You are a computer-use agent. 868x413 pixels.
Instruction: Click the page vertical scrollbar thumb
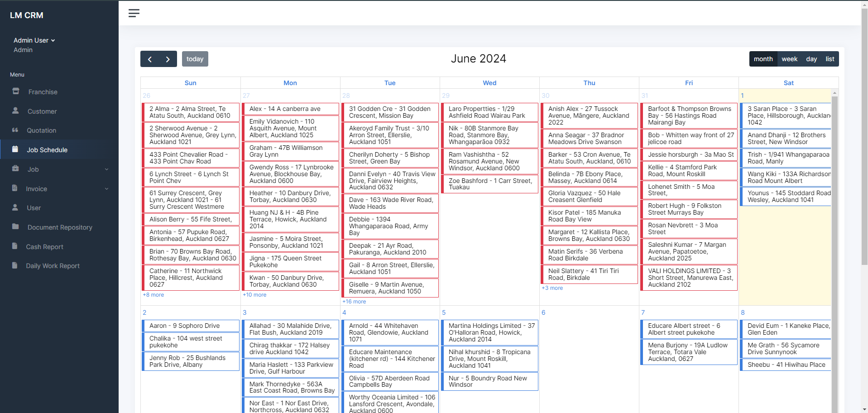(864, 136)
